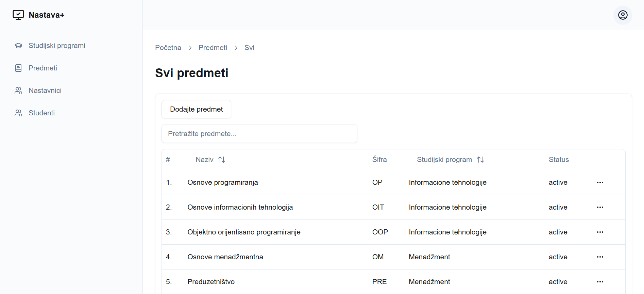
Task: Sort table by Naziv column arrows
Action: click(222, 160)
